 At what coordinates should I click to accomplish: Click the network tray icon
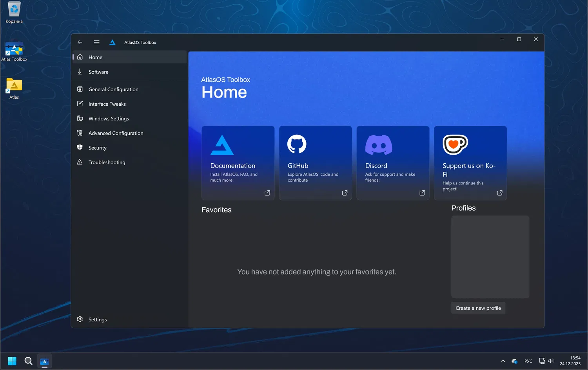pyautogui.click(x=542, y=361)
